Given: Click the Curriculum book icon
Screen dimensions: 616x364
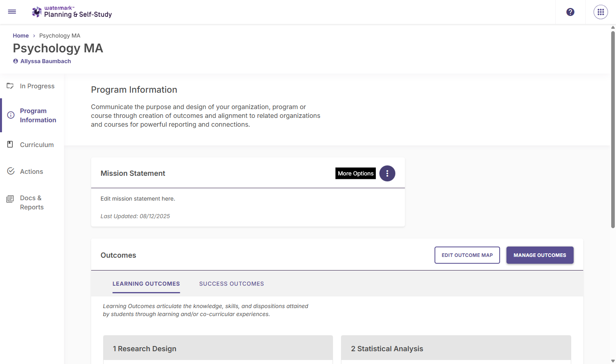Looking at the screenshot, I should tap(10, 144).
